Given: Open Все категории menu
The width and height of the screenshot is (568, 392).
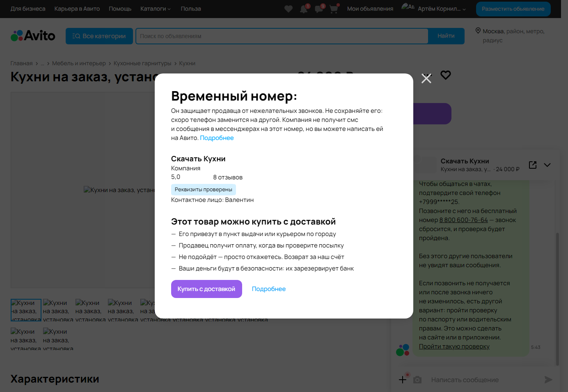Looking at the screenshot, I should [x=99, y=36].
